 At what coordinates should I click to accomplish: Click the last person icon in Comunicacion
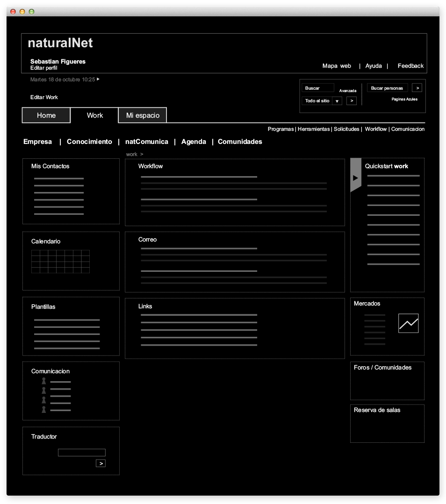[x=44, y=410]
